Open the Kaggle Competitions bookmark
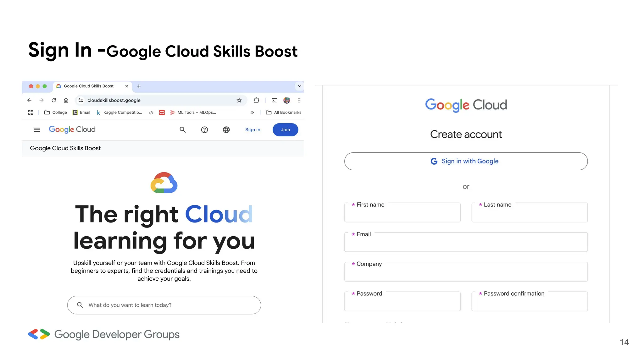This screenshot has width=644, height=362. coord(119,112)
